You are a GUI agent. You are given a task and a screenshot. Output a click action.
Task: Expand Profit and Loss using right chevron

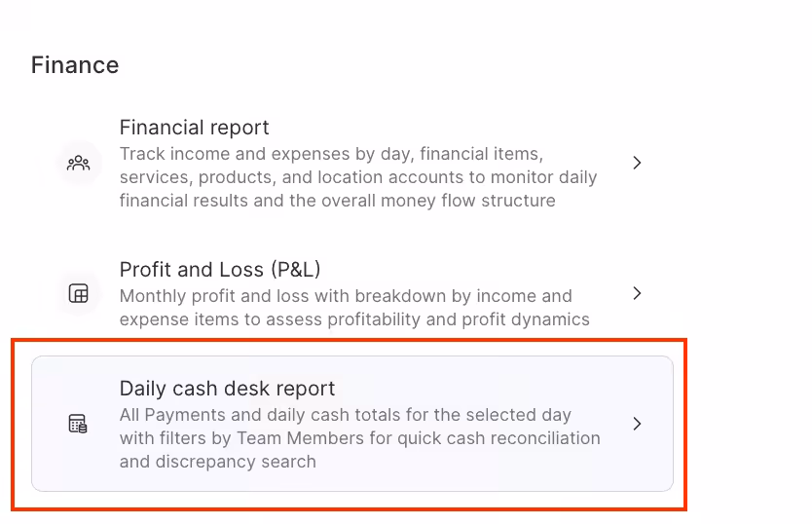pos(637,293)
